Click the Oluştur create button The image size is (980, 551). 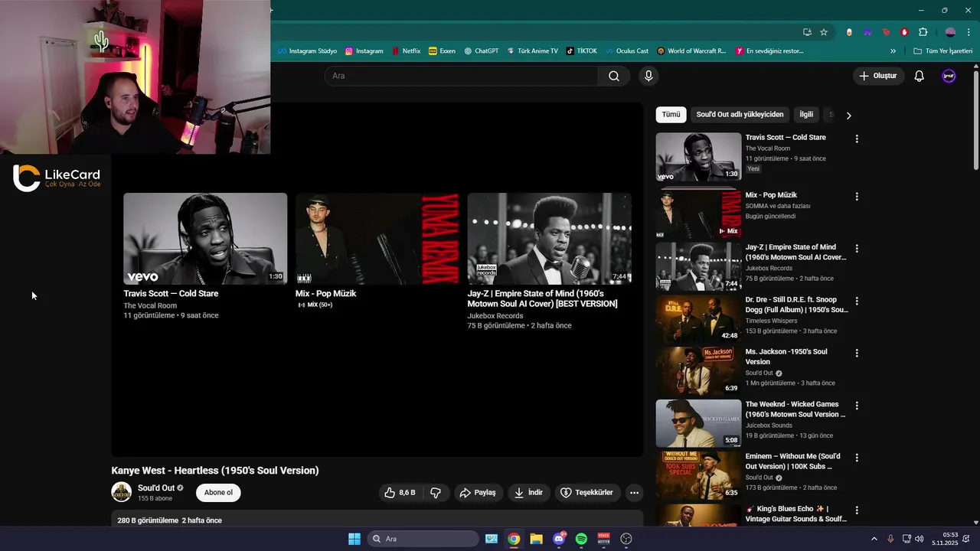pyautogui.click(x=878, y=76)
